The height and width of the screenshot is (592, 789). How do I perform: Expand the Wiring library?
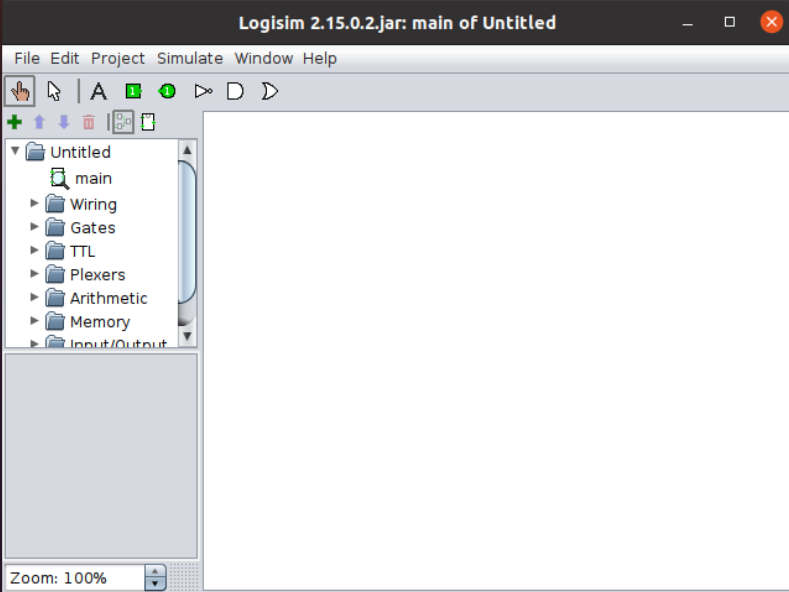(34, 203)
